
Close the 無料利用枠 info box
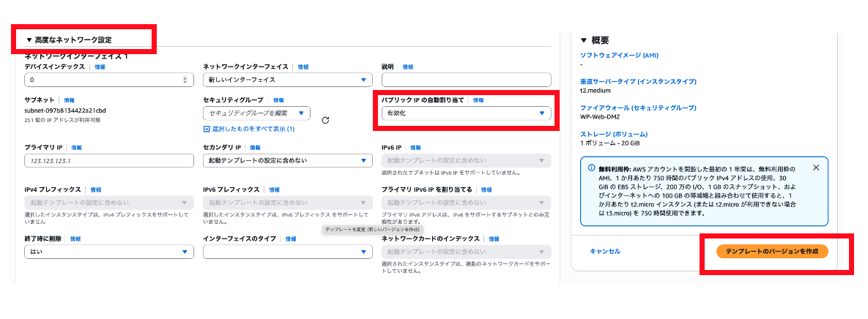[816, 168]
